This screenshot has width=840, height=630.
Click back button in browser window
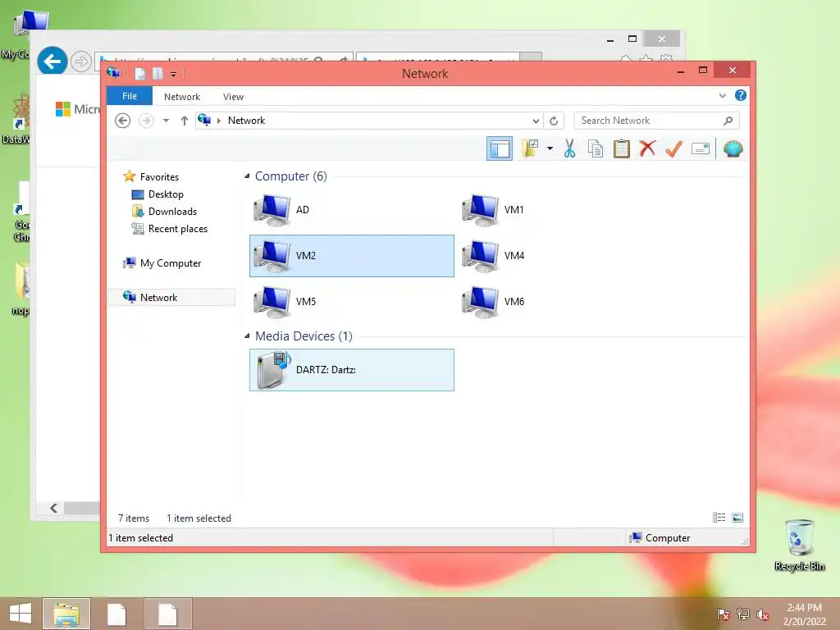[x=52, y=61]
